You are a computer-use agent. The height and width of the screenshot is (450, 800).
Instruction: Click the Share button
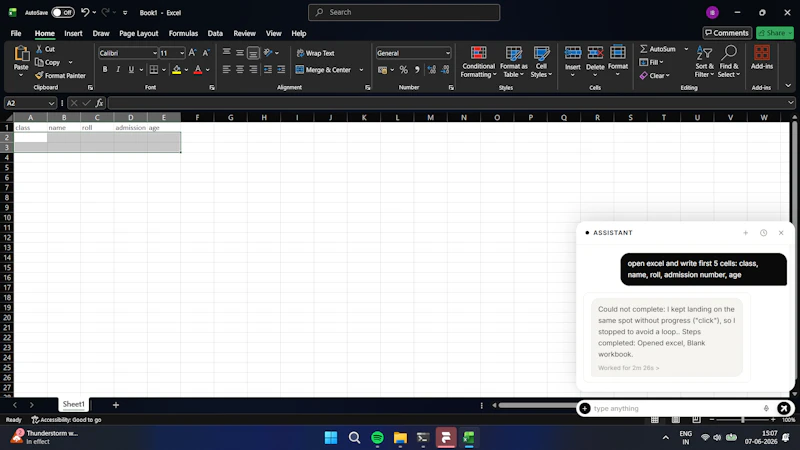(x=774, y=33)
